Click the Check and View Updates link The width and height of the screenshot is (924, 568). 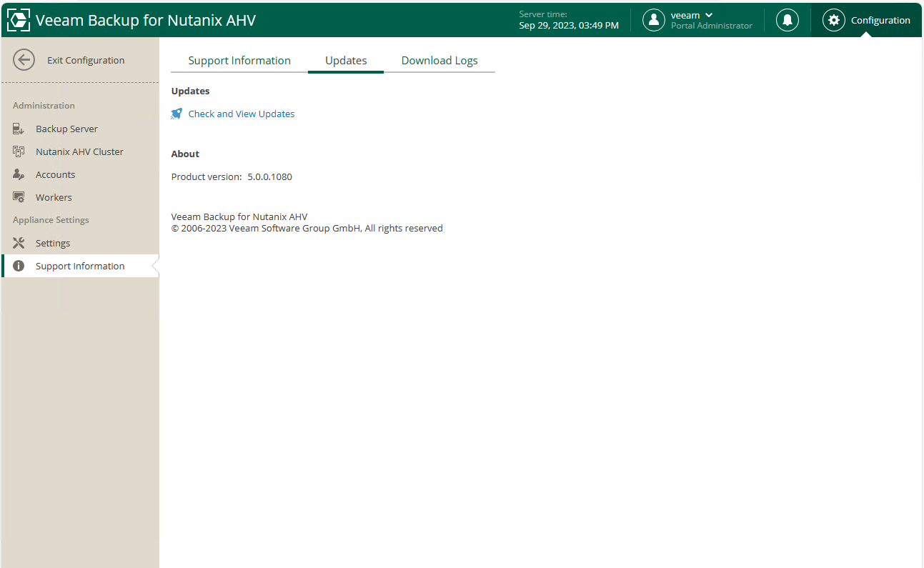point(242,114)
